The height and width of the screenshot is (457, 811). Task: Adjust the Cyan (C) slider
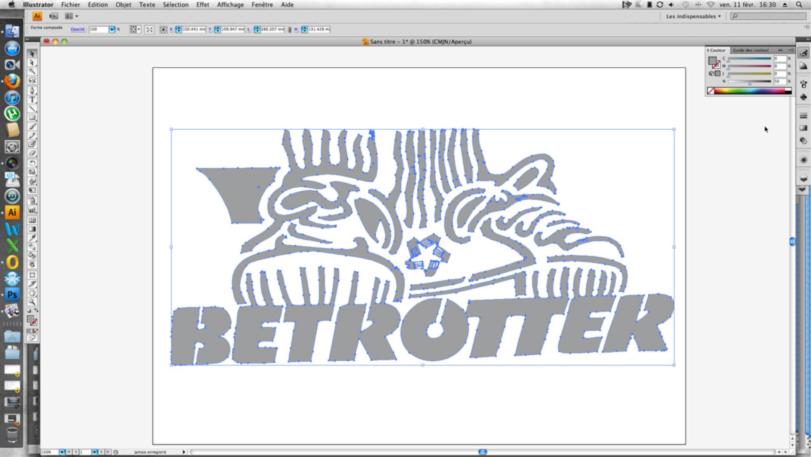click(x=749, y=59)
